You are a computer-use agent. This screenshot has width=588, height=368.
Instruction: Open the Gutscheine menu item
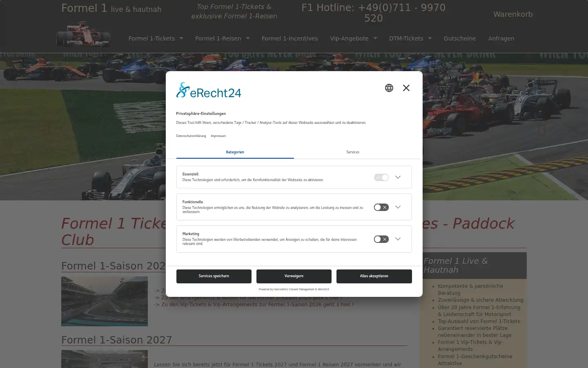tap(460, 38)
